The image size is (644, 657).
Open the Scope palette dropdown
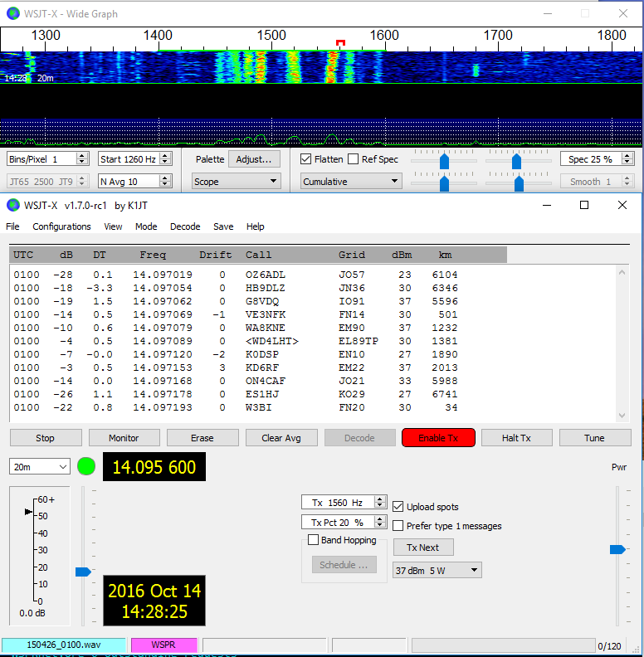coord(236,182)
